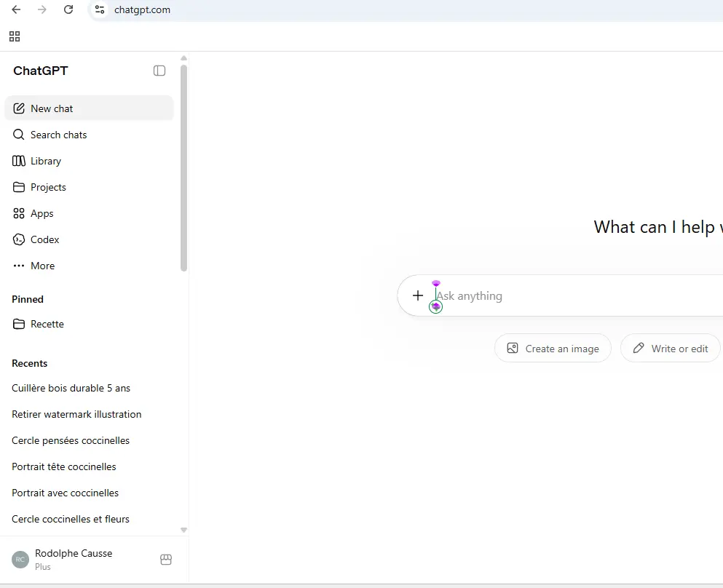Screen dimensions: 723x588
Task: Open chat Cercle coccinelles et fleurs
Action: [x=89, y=520]
